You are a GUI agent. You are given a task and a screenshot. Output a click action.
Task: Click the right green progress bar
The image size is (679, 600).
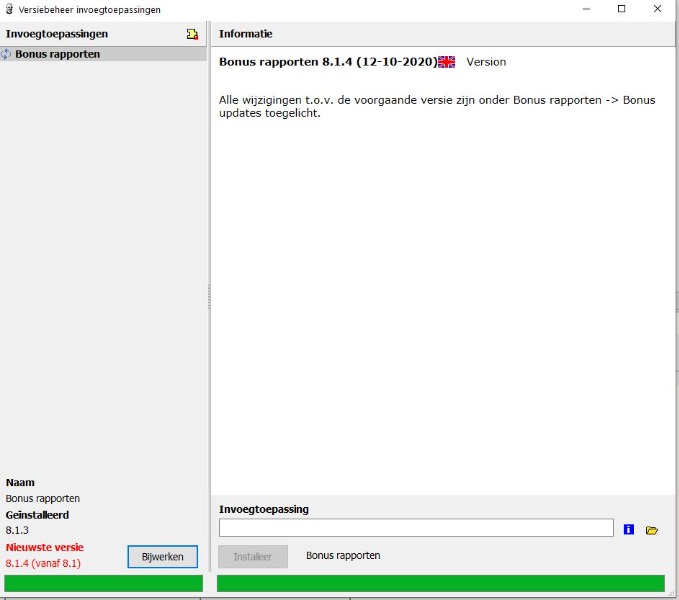(440, 583)
